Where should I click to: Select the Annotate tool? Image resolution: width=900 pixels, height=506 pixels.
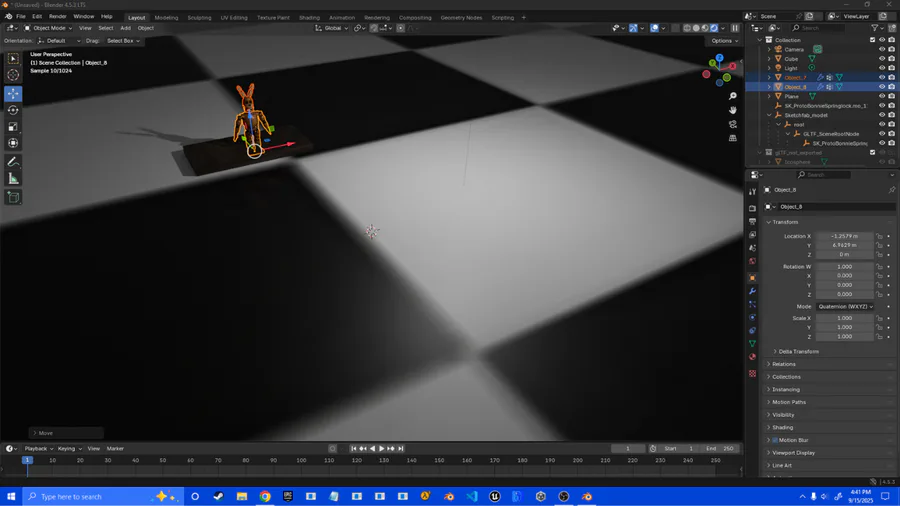13,162
